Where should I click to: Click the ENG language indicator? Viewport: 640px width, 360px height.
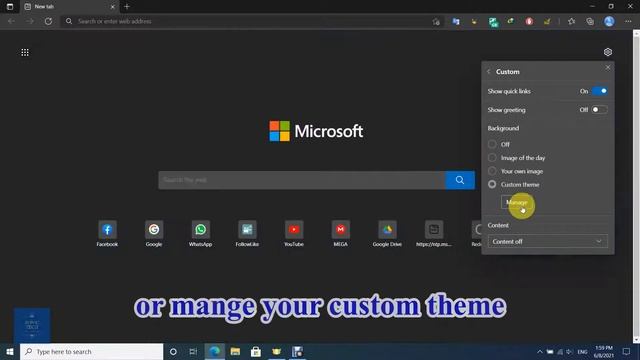coord(582,351)
